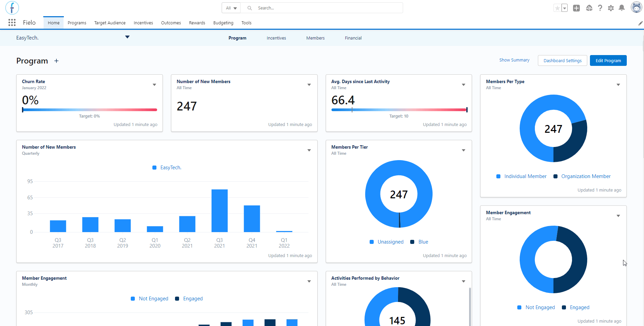Toggle the Organization Member legend item
The width and height of the screenshot is (644, 326).
[582, 176]
